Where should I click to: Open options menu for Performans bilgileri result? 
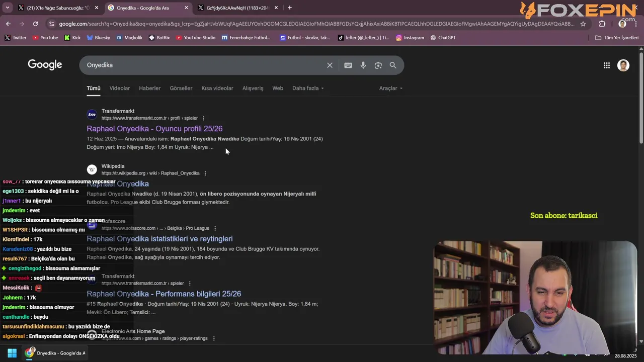(x=190, y=284)
